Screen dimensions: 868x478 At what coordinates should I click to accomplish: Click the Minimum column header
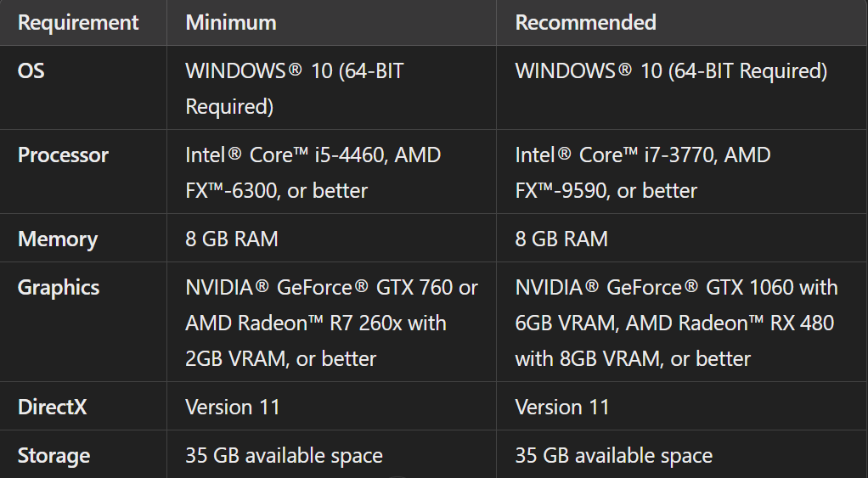[x=231, y=22]
